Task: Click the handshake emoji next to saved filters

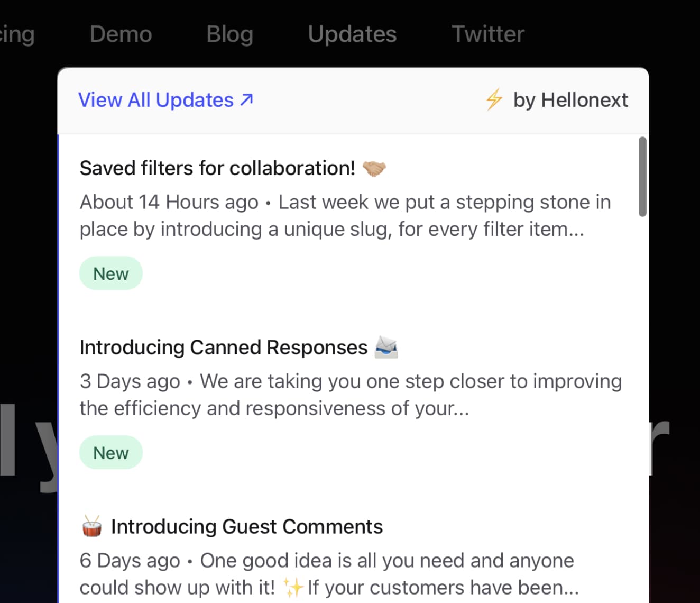Action: pyautogui.click(x=374, y=168)
